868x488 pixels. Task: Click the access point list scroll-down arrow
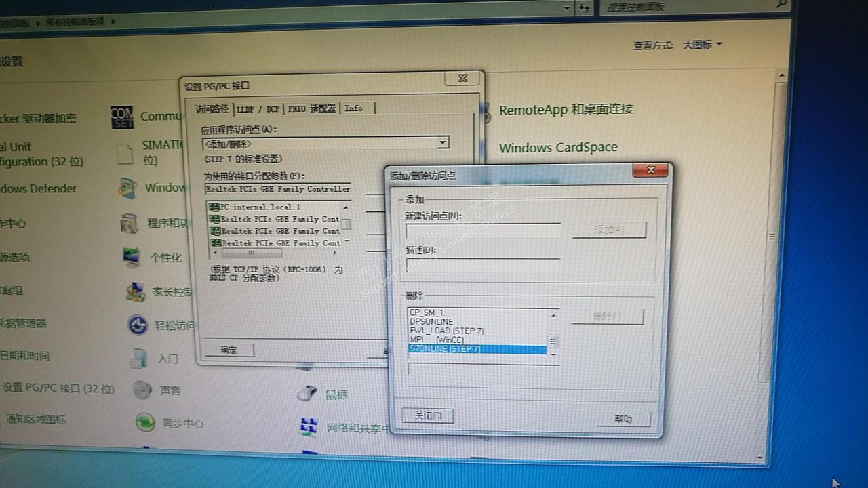point(553,354)
